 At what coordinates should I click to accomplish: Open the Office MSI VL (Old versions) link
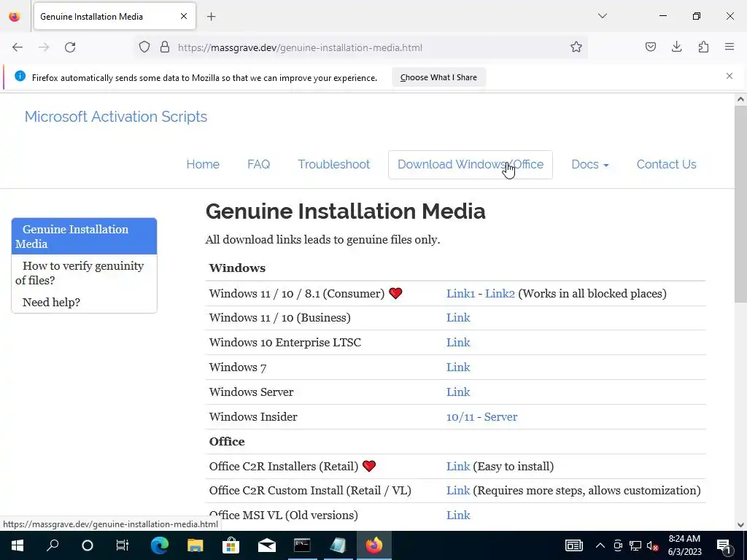[x=458, y=516]
